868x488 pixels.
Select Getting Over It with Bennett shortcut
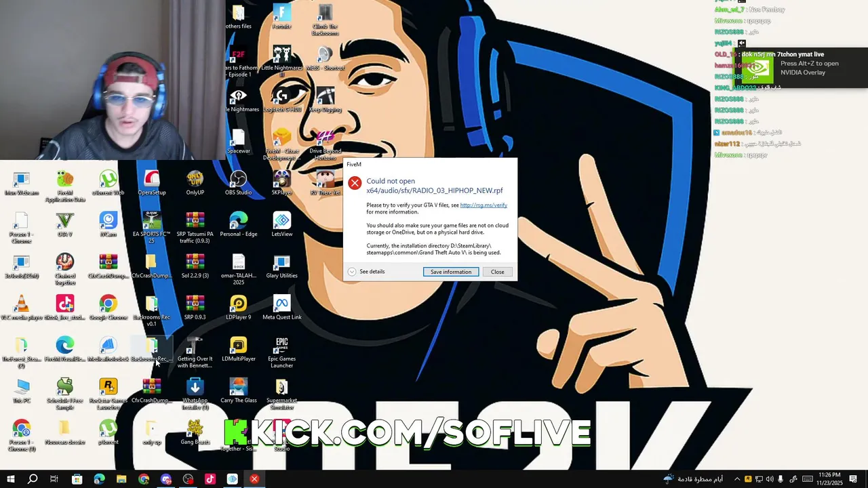click(195, 353)
